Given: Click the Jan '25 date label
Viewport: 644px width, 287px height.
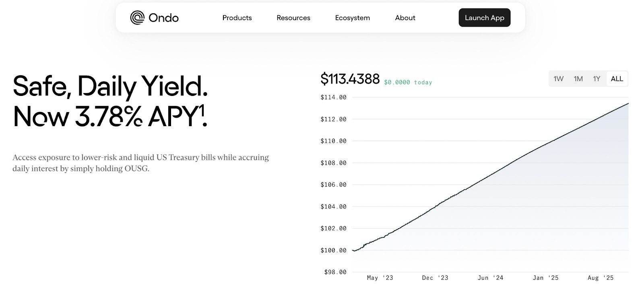Looking at the screenshot, I should click(x=545, y=278).
